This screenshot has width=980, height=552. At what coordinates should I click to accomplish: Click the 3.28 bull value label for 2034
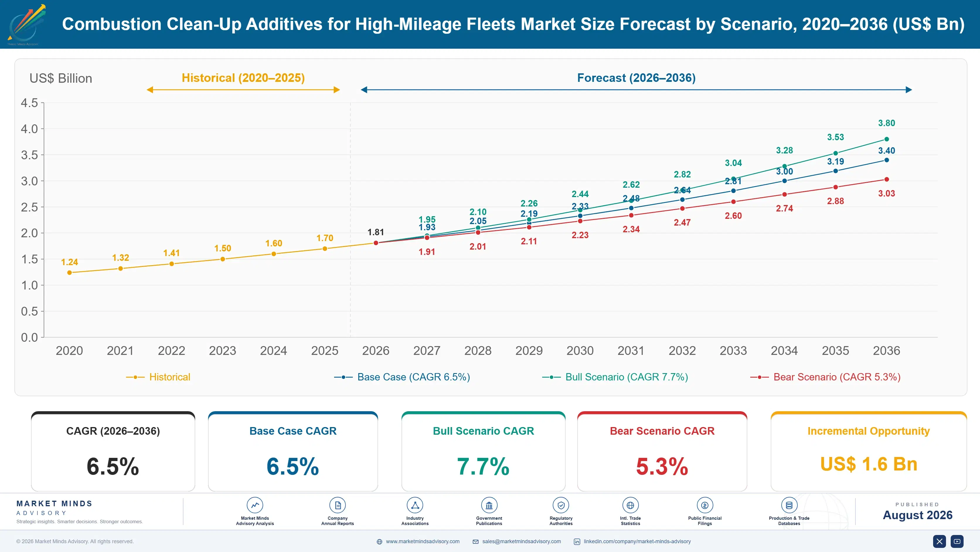[785, 150]
